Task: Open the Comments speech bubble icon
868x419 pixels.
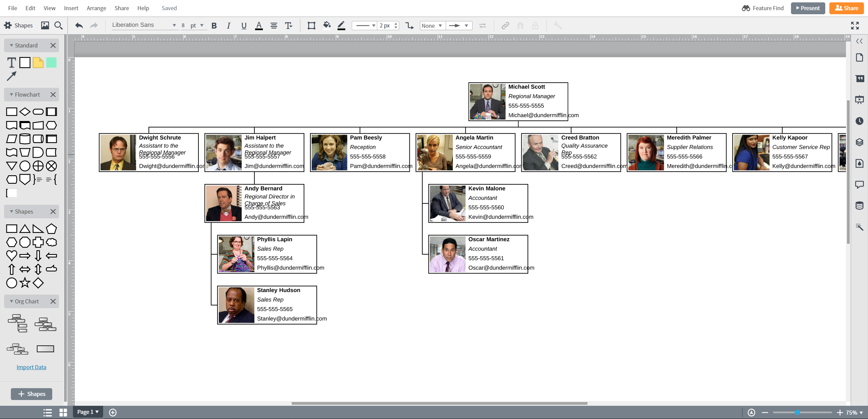Action: click(859, 184)
